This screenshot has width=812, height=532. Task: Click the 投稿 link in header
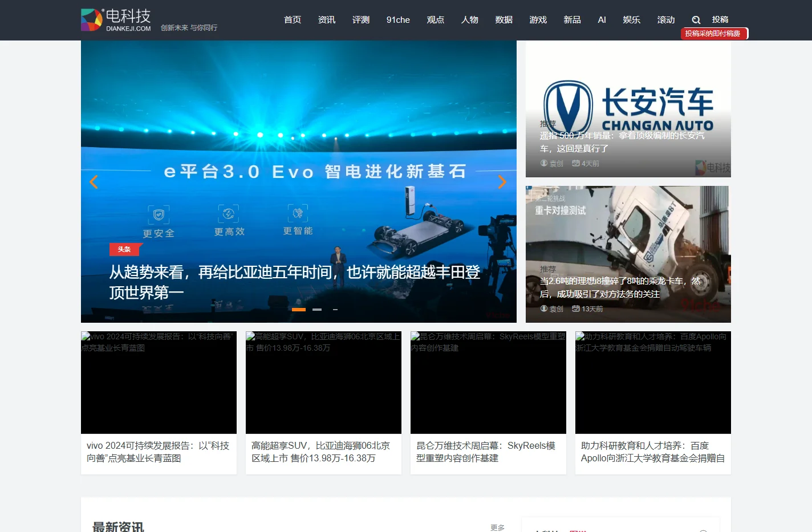pyautogui.click(x=720, y=19)
